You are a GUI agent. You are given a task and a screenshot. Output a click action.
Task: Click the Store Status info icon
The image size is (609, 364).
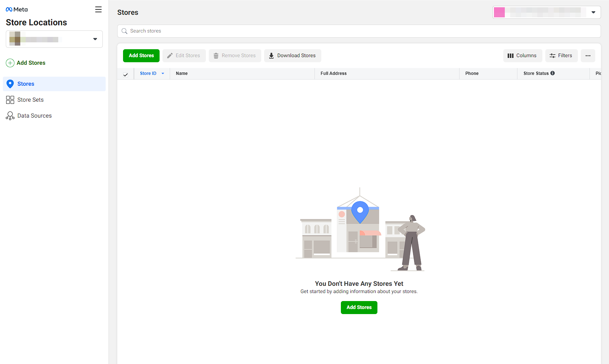coord(553,73)
